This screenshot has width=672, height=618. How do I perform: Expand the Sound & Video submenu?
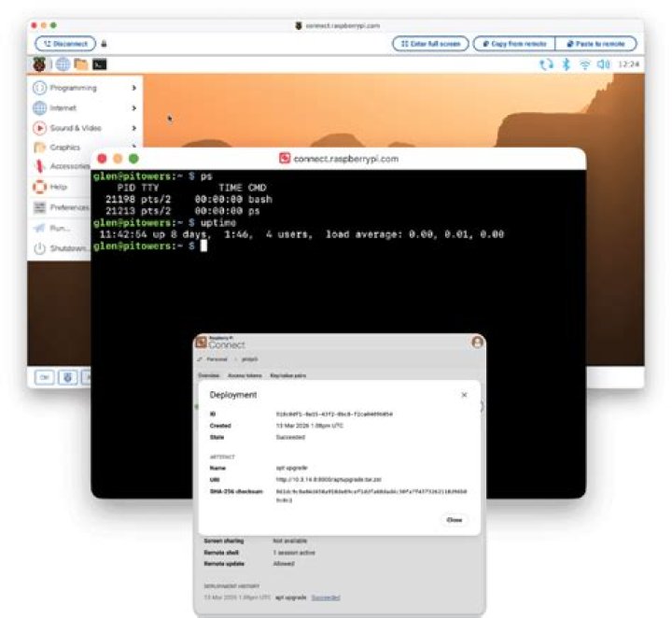(85, 128)
